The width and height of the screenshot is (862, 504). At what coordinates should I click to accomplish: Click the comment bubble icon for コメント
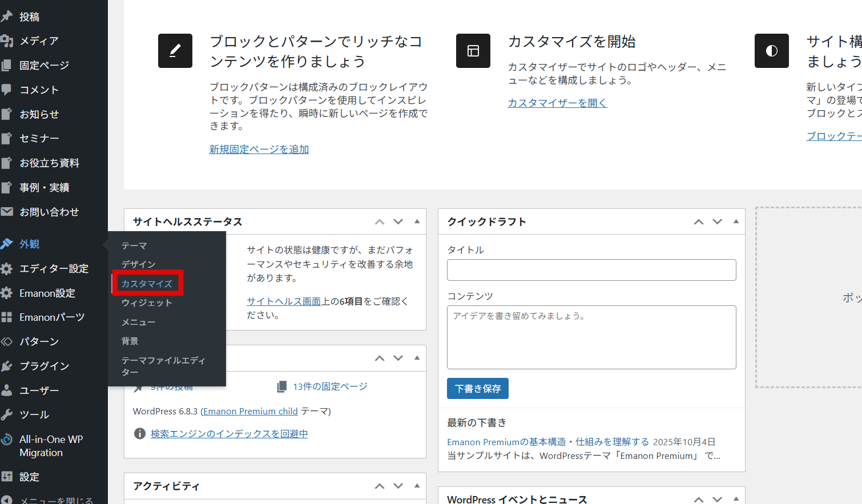7,90
